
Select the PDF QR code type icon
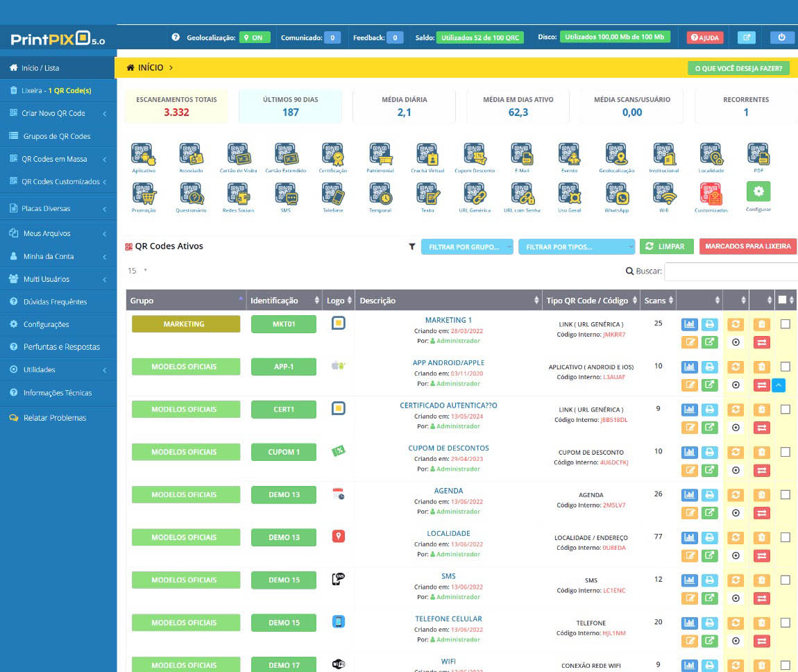coord(758,154)
